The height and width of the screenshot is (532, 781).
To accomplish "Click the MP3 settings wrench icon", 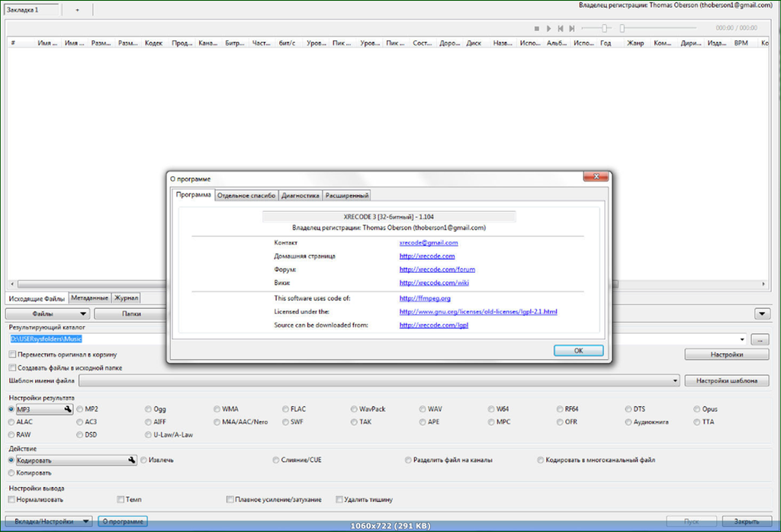I will [68, 409].
